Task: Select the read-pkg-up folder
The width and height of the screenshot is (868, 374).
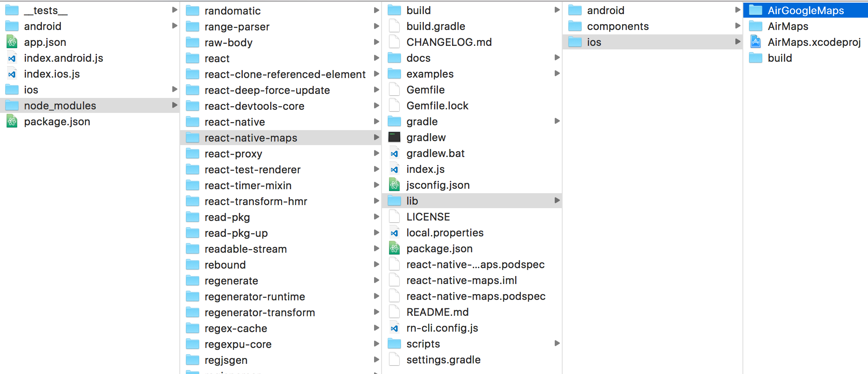Action: [x=281, y=233]
